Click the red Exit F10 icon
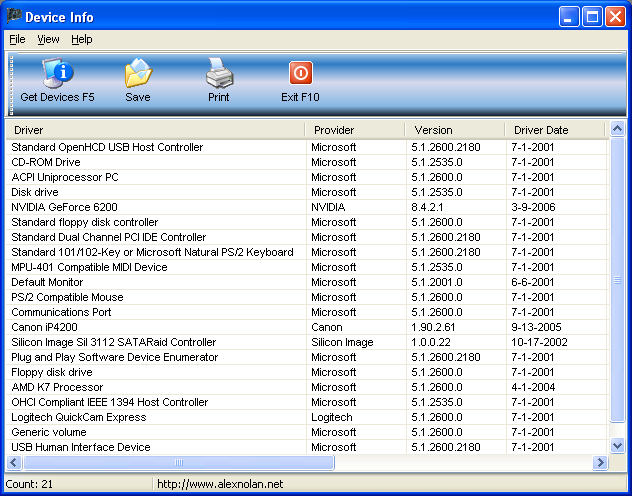The width and height of the screenshot is (632, 496). (x=300, y=73)
